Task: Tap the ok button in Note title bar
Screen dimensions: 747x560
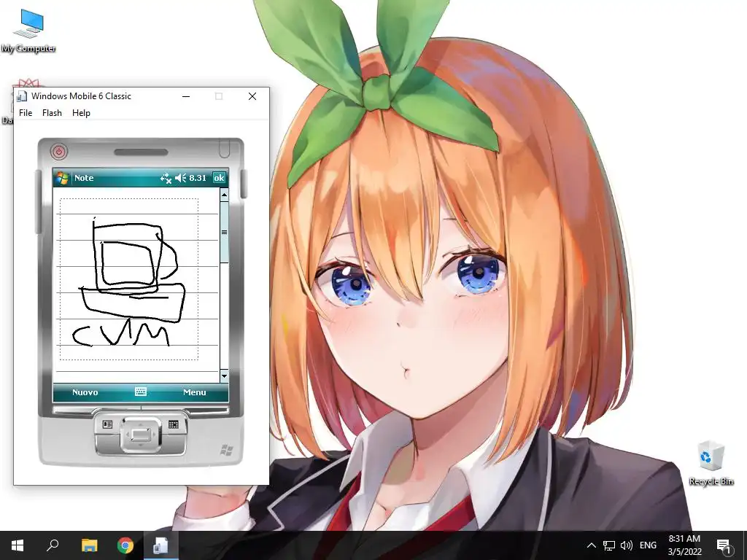Action: 219,178
